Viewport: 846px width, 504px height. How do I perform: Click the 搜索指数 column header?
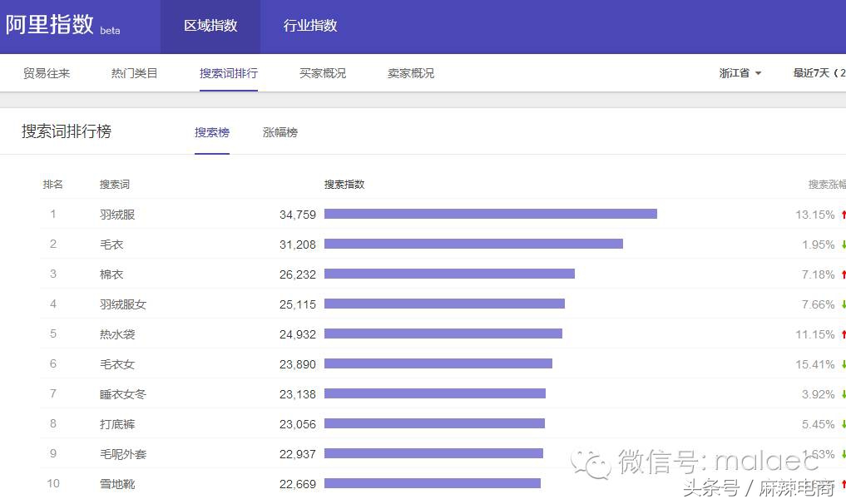pyautogui.click(x=344, y=184)
